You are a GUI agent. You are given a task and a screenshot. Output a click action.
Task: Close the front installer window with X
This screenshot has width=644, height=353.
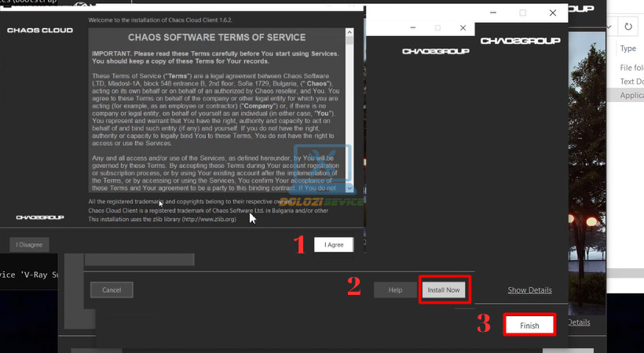click(464, 27)
